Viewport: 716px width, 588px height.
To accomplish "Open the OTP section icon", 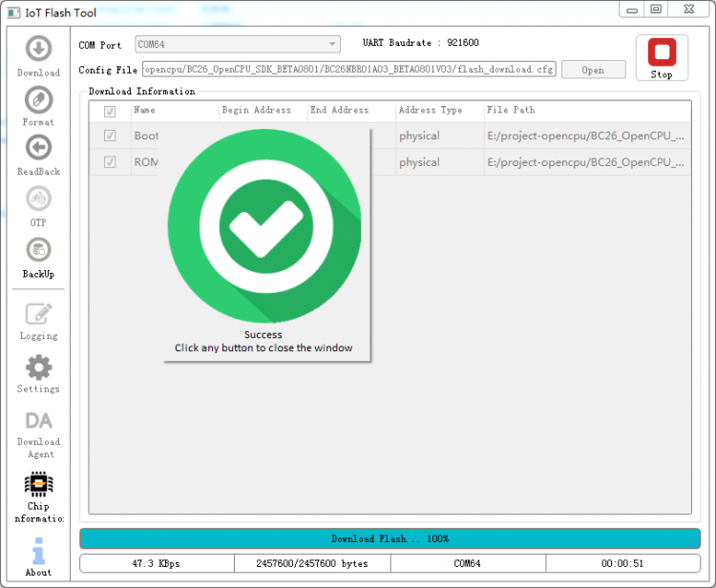I will tap(38, 199).
